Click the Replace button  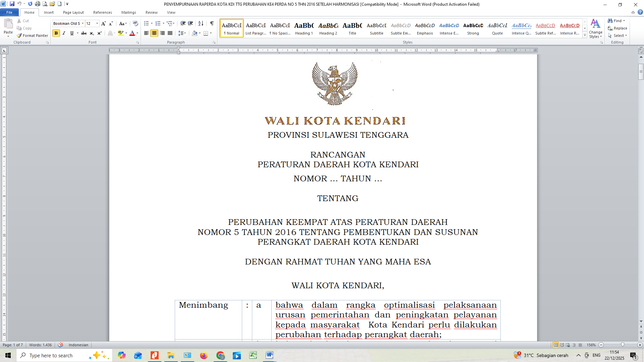(617, 28)
